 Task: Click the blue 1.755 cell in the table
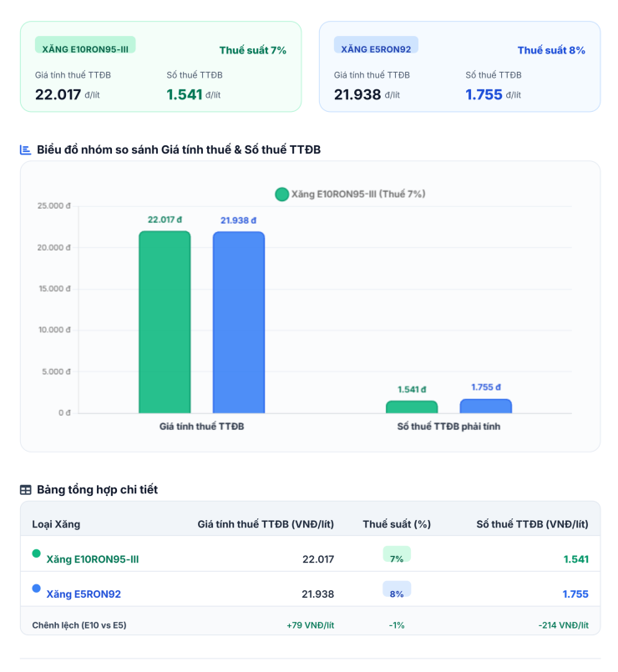(575, 594)
